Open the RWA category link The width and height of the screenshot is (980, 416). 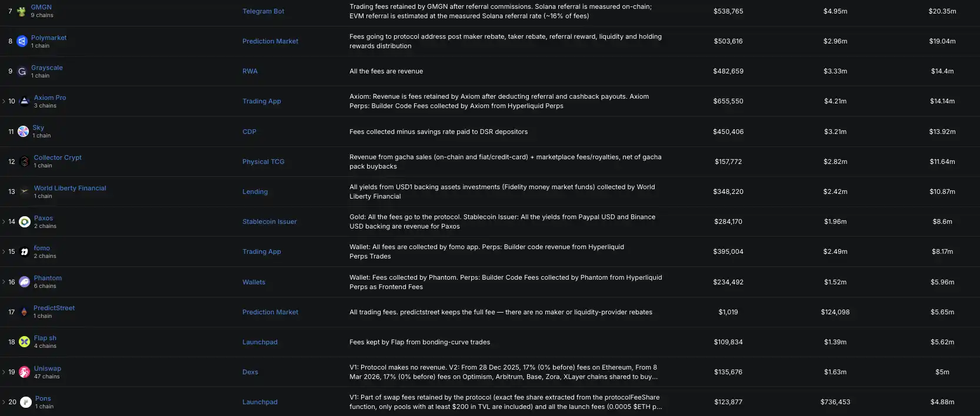pyautogui.click(x=250, y=71)
